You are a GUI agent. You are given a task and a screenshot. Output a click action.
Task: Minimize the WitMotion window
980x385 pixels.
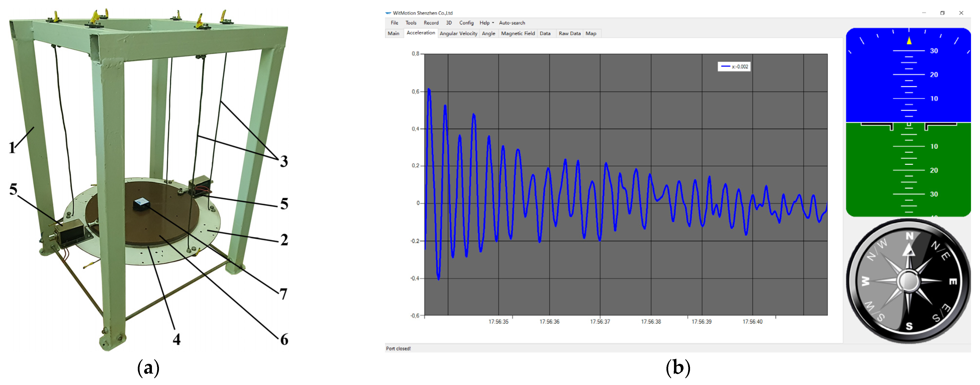tap(924, 13)
